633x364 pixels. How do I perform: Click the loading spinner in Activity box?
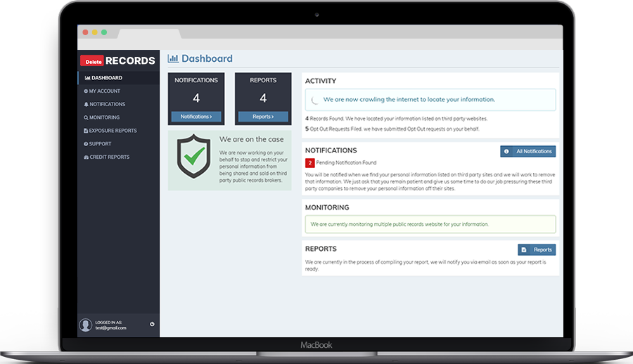click(315, 100)
